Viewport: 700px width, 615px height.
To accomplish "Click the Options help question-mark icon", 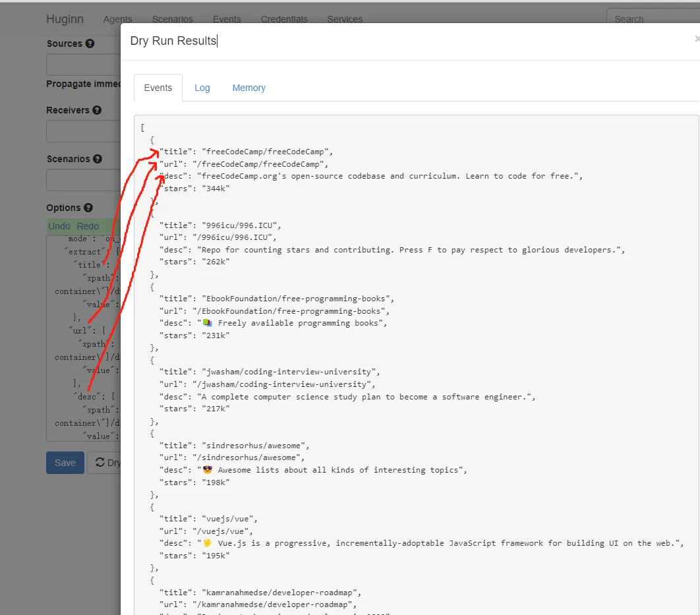I will (88, 208).
